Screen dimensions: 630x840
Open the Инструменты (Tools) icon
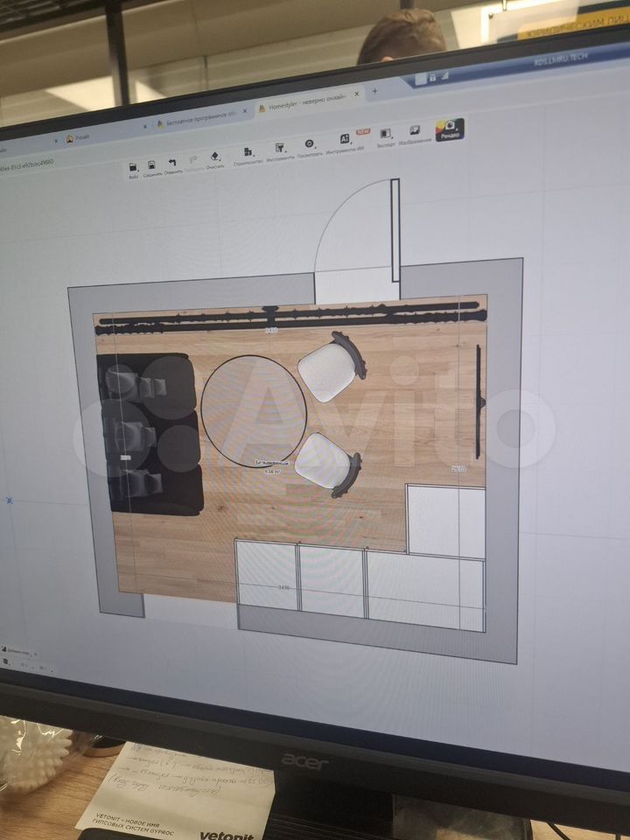[280, 150]
